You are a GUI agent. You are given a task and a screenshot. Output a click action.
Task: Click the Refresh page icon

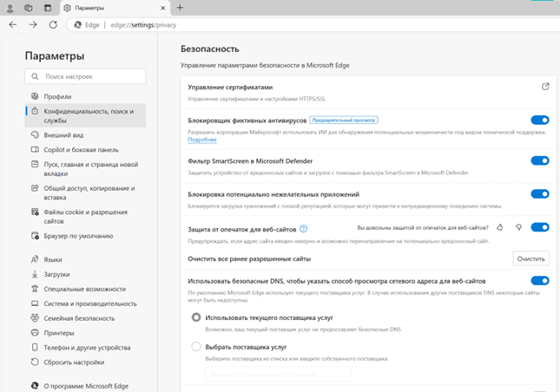(54, 24)
